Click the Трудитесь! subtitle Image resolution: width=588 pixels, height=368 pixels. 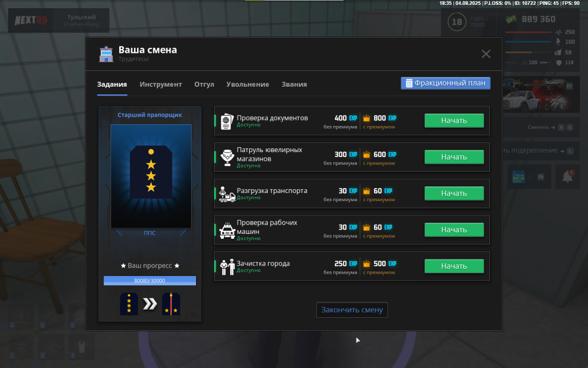click(133, 59)
